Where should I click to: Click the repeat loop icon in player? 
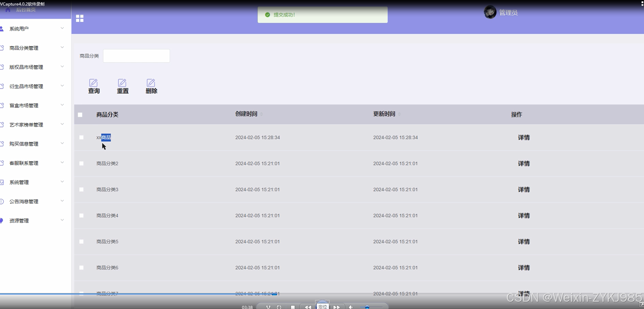(279, 307)
